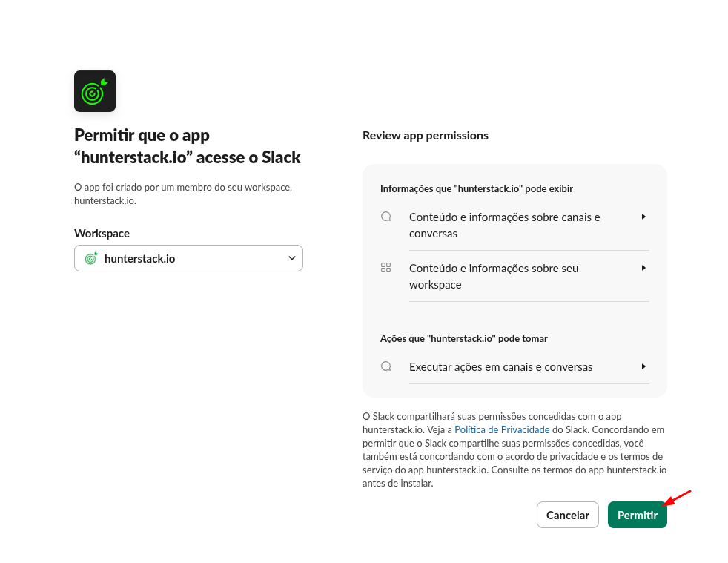
Task: Click "Conteúdo e informações sobre canais e conversas" text
Action: [x=504, y=225]
